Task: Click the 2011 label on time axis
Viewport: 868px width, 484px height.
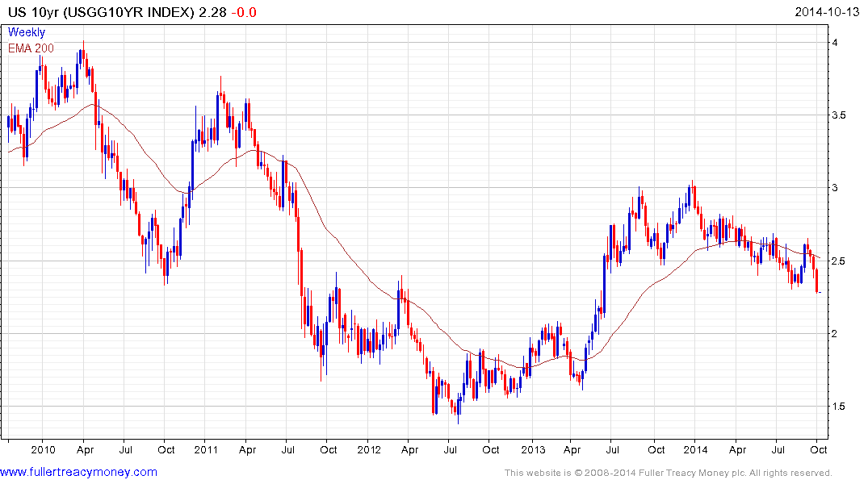Action: (206, 449)
